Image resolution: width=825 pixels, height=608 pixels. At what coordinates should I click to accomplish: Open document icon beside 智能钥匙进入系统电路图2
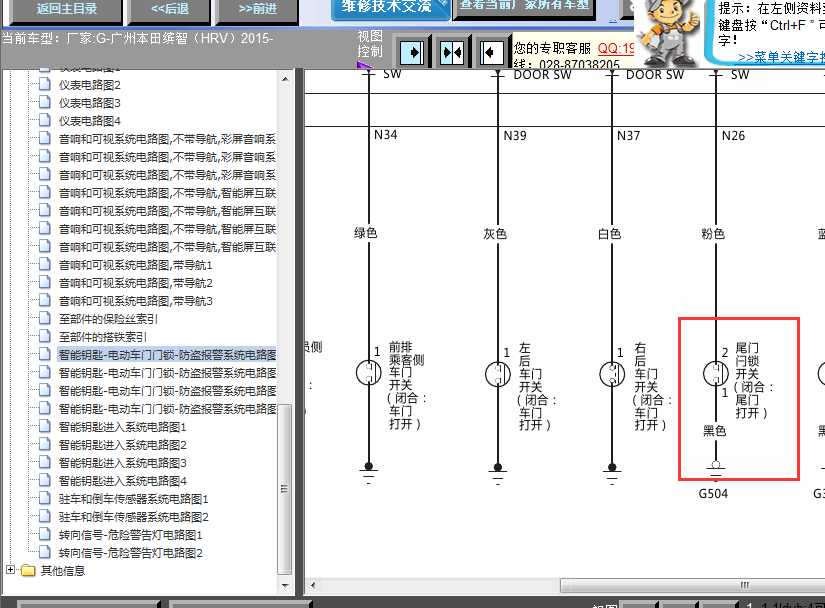click(45, 444)
